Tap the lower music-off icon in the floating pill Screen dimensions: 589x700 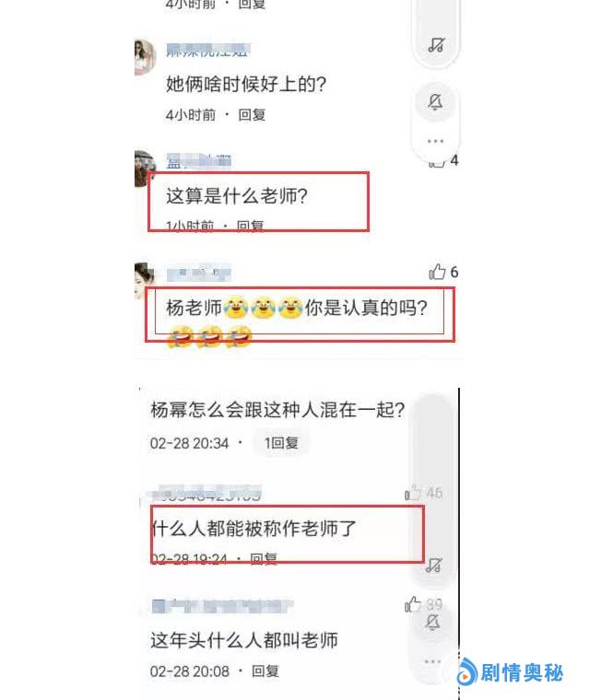pyautogui.click(x=433, y=566)
